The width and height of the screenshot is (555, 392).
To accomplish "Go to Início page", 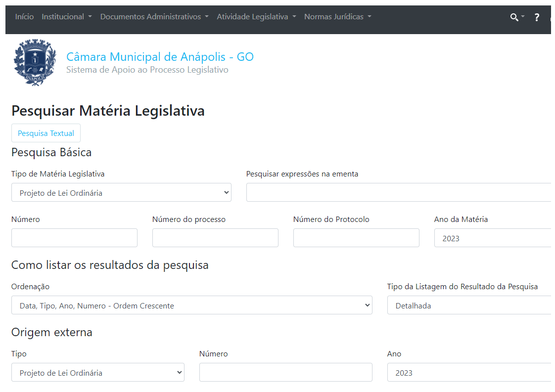I will point(24,17).
